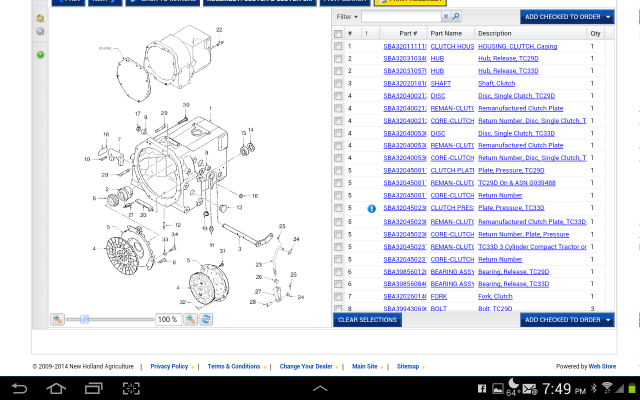This screenshot has height=400, width=640.
Task: Click the second magnifier icon in the left sidebar
Action: click(x=40, y=31)
